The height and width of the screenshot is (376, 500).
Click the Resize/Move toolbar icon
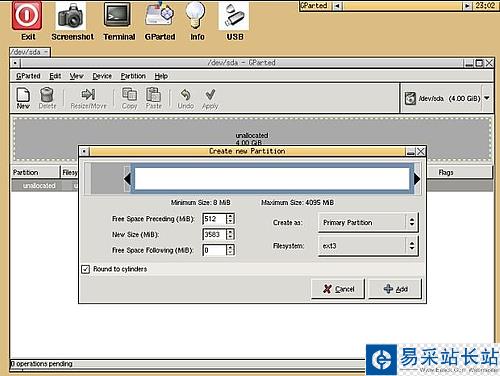(x=88, y=98)
